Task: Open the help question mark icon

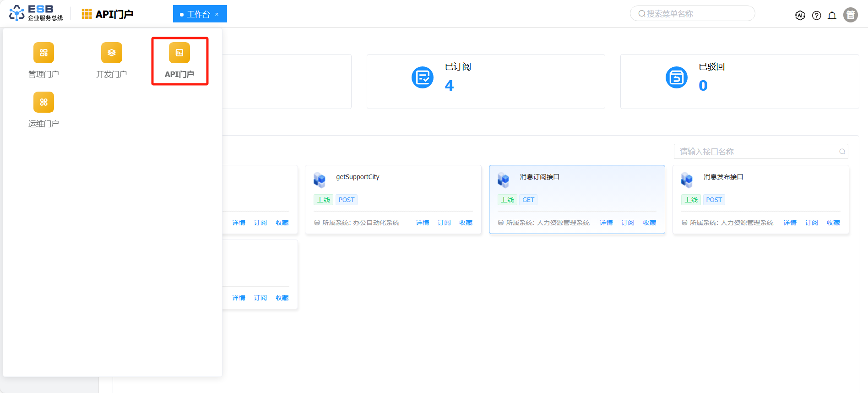Action: (816, 16)
